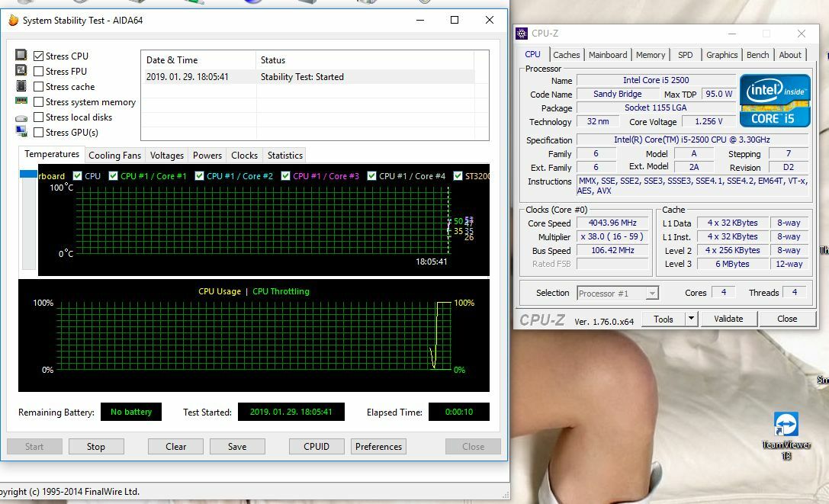Uncheck the CPU temperature graph checkbox
The height and width of the screenshot is (504, 829).
(x=77, y=176)
